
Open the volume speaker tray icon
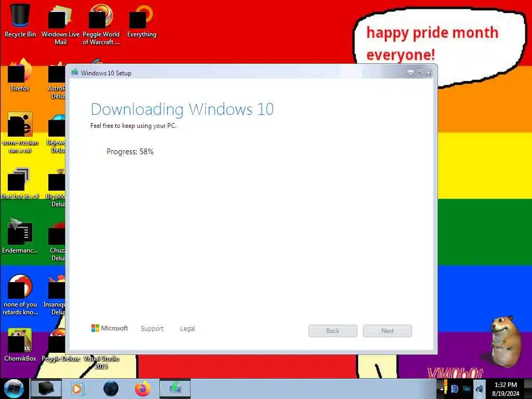click(x=479, y=389)
